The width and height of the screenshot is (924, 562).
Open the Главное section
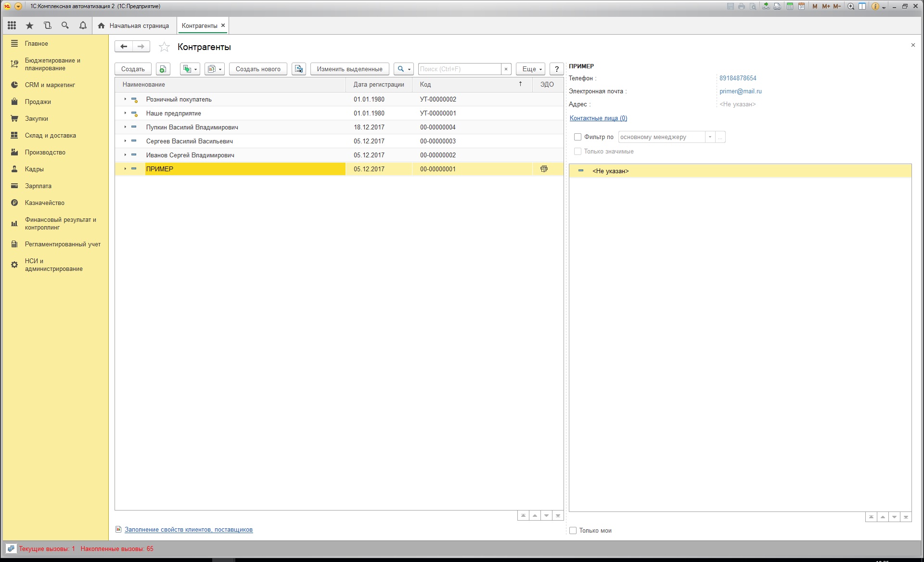click(x=37, y=43)
